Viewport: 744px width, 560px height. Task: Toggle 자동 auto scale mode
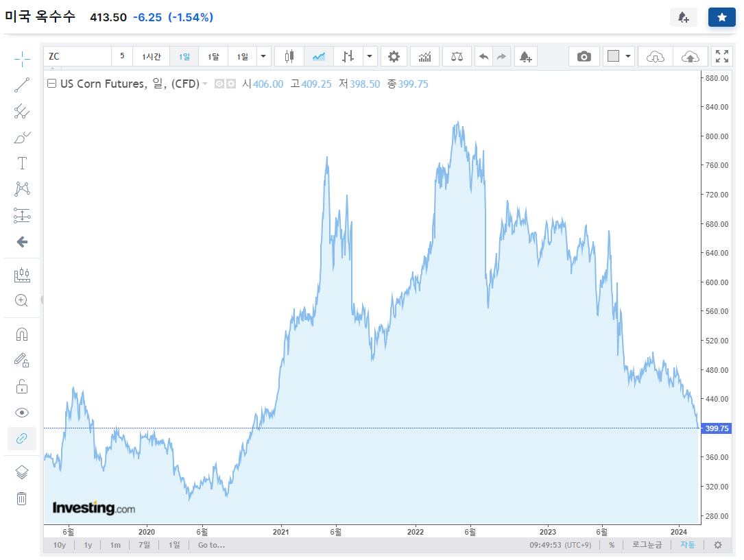(x=687, y=545)
